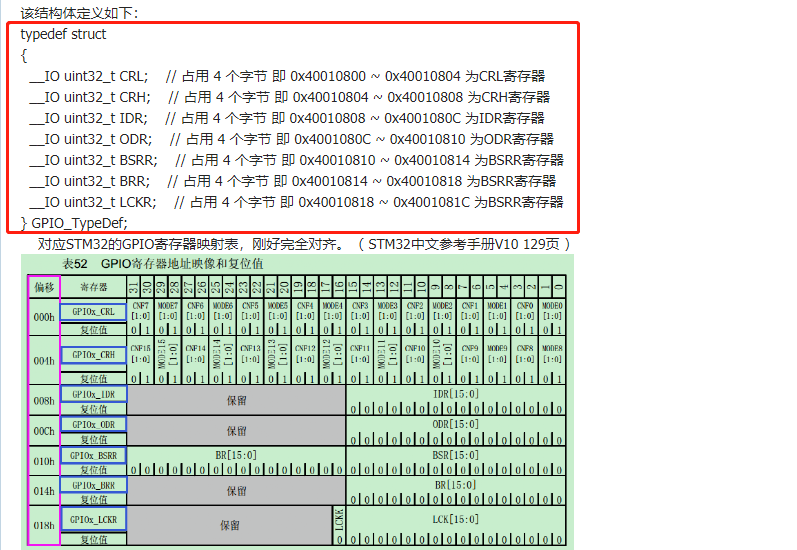797x550 pixels.
Task: Click the offset cell "004h"
Action: pos(44,361)
